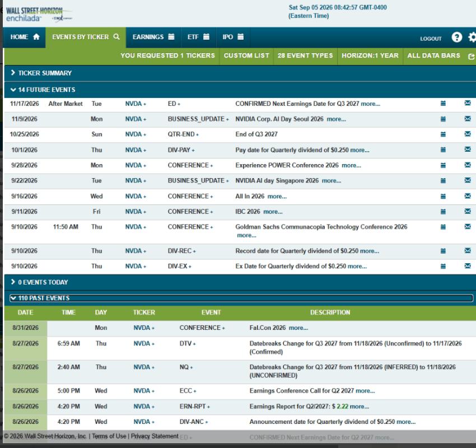Image resolution: width=476 pixels, height=448 pixels.
Task: Open 28 EVENT TYPES filter
Action: (x=305, y=55)
